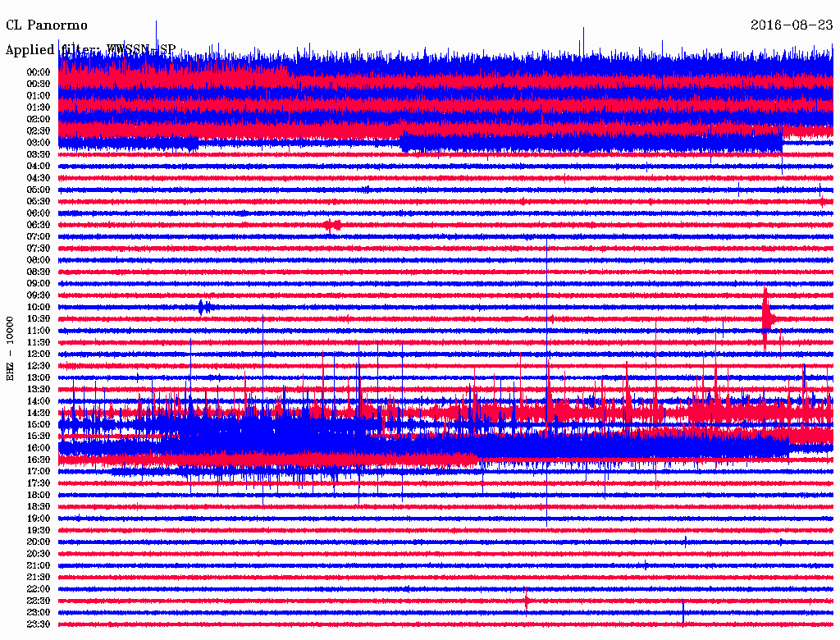Select the 18:30 time label

pos(38,506)
